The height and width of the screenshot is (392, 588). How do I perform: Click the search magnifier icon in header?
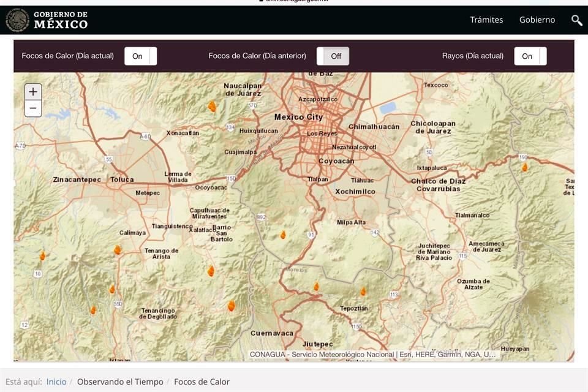[x=576, y=20]
